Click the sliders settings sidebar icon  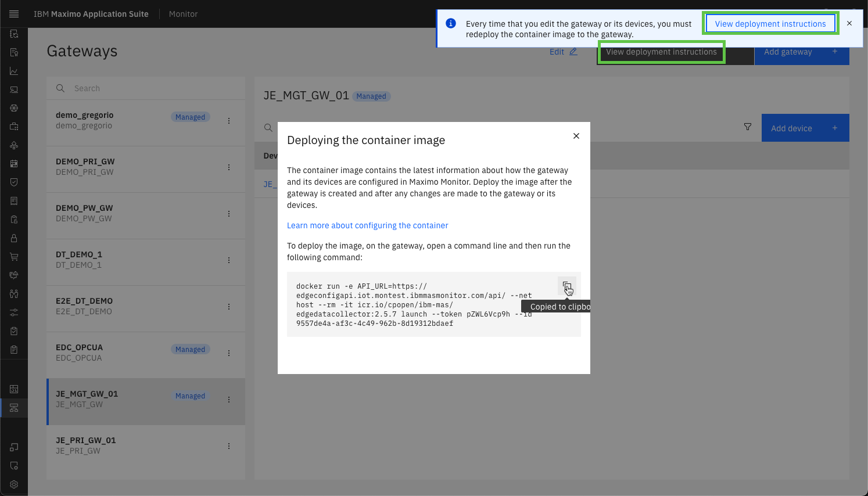point(14,312)
